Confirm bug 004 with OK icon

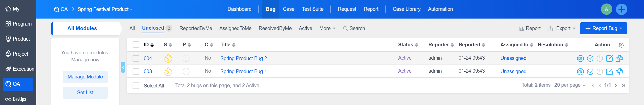pos(580,58)
